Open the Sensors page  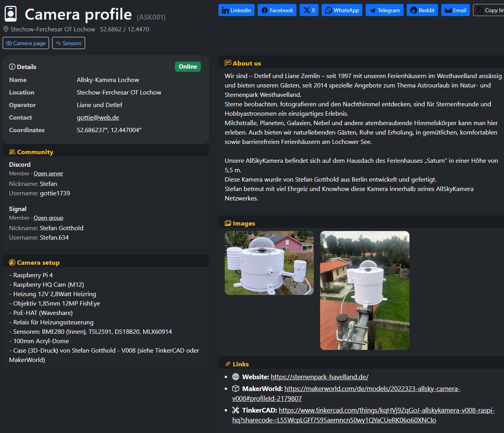click(x=68, y=43)
